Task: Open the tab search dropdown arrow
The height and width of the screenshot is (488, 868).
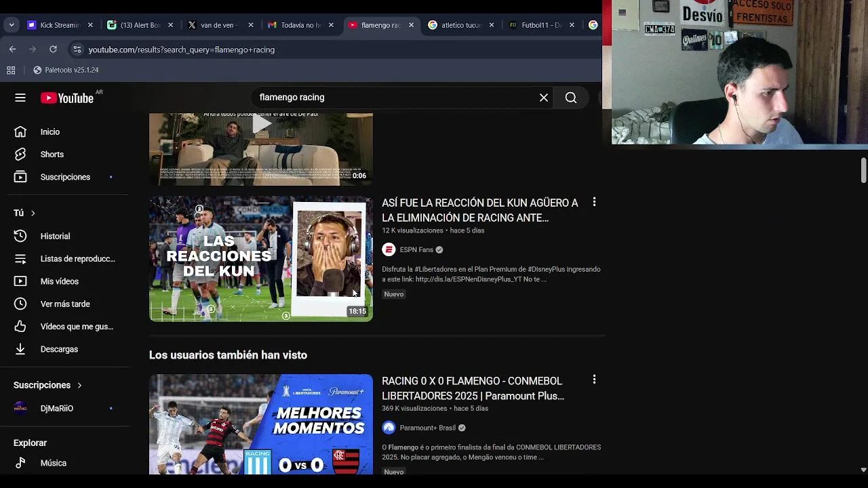Action: pos(12,25)
